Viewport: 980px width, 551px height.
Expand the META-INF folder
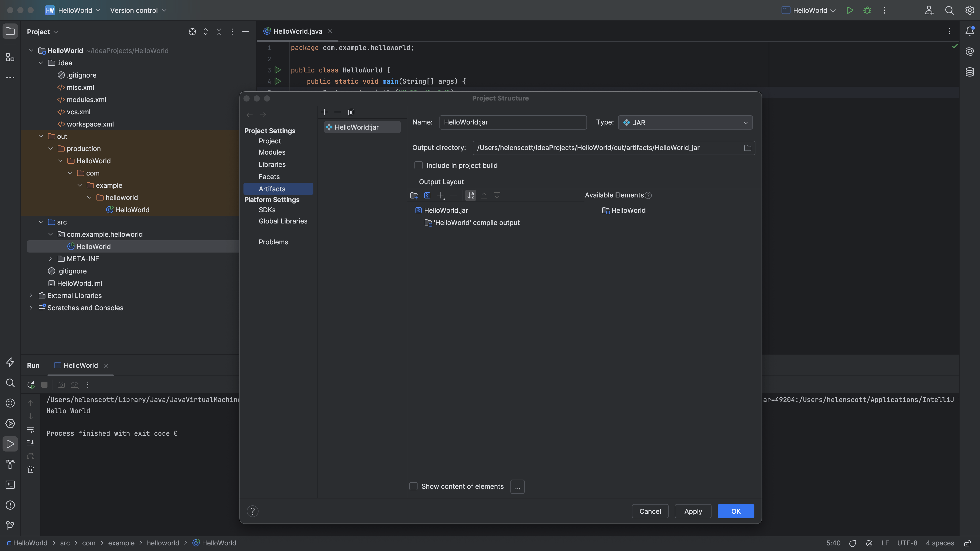[x=51, y=259]
